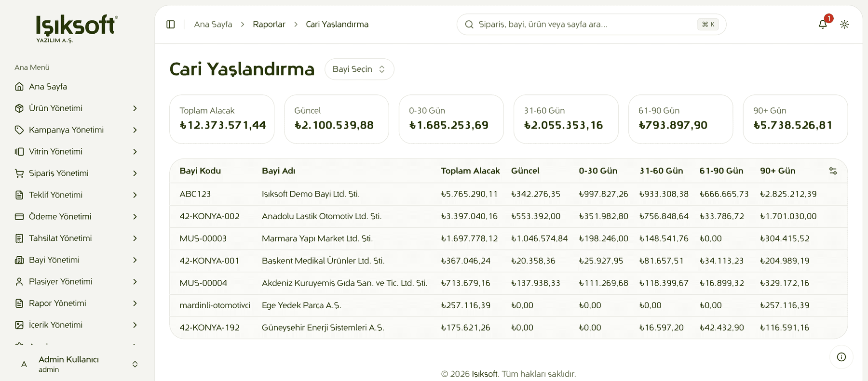Image resolution: width=868 pixels, height=381 pixels.
Task: Go to Raporlar breadcrumb link
Action: (x=269, y=24)
